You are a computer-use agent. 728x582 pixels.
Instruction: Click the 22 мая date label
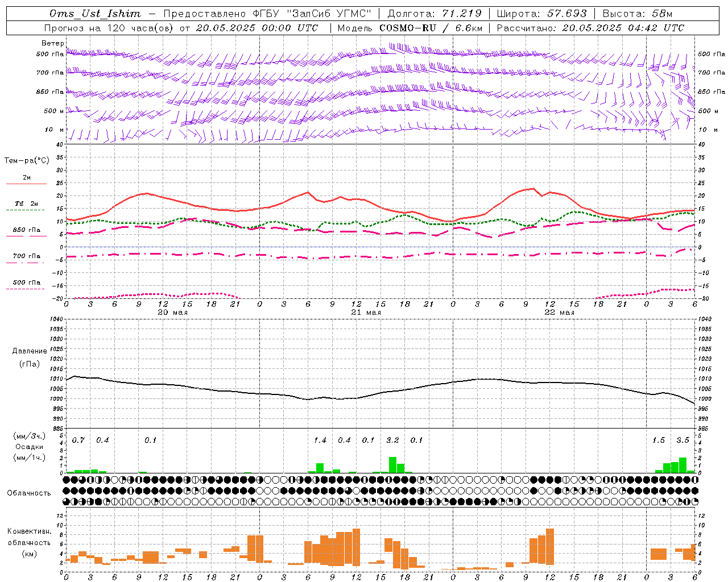pyautogui.click(x=559, y=313)
